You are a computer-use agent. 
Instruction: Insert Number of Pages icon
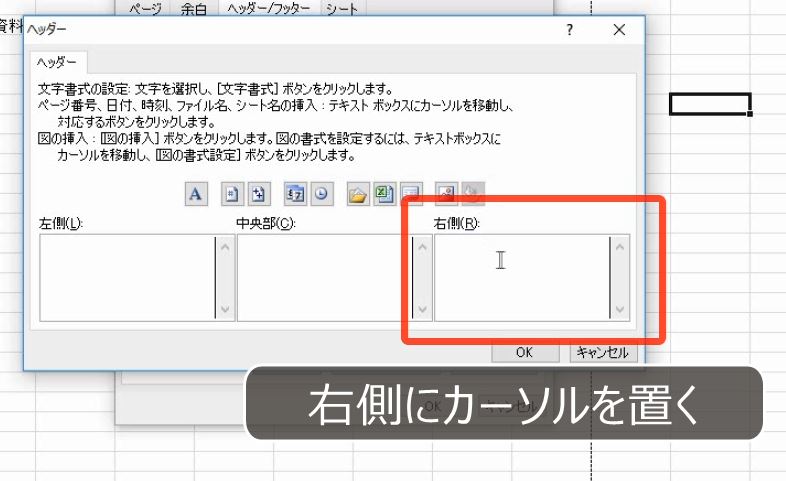(x=259, y=194)
